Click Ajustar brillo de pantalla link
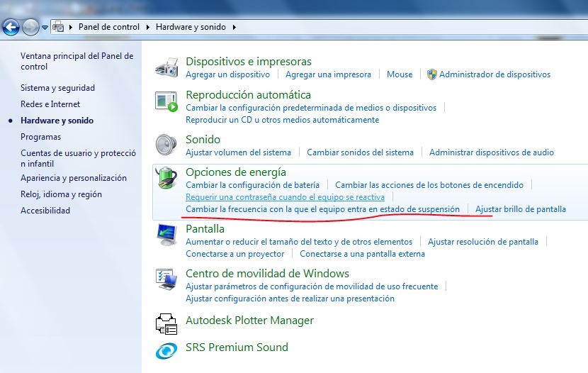This screenshot has width=588, height=373. (520, 209)
